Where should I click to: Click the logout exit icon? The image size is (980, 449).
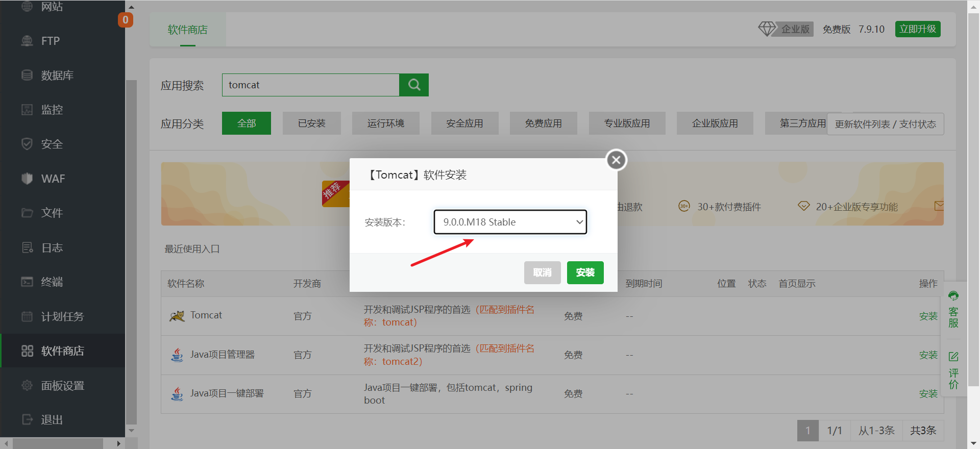27,419
